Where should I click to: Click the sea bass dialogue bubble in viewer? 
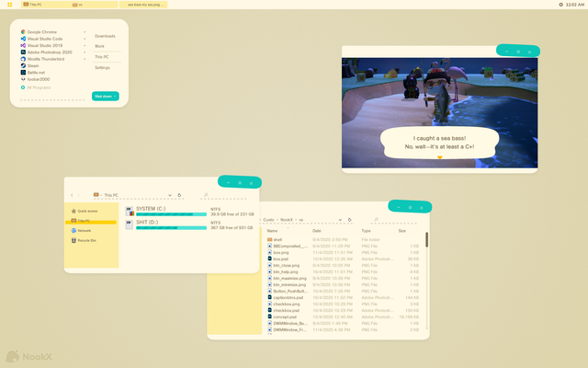(439, 144)
